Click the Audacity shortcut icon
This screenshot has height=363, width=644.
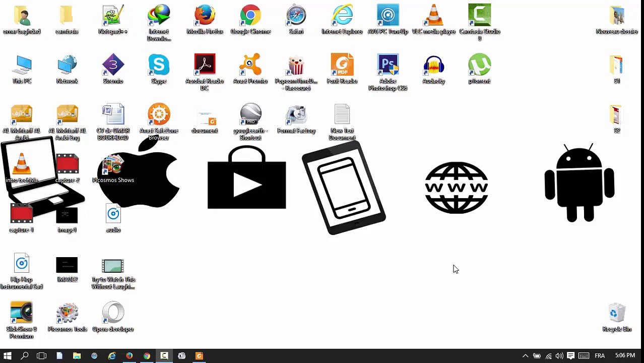pyautogui.click(x=433, y=66)
